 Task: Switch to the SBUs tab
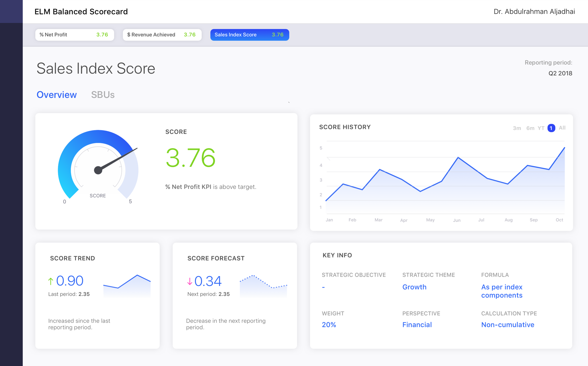coord(103,95)
